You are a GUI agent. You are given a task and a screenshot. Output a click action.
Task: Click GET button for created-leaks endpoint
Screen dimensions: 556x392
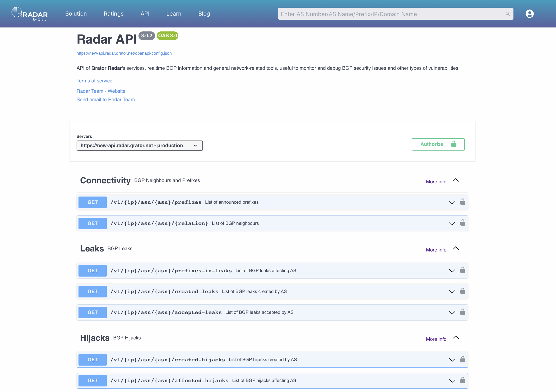tap(92, 292)
